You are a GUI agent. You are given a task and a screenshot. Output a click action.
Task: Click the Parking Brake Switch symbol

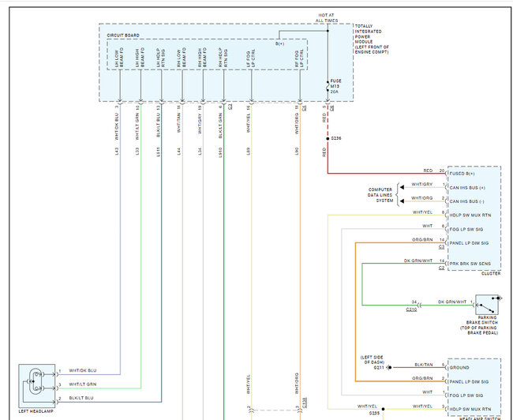click(x=487, y=305)
